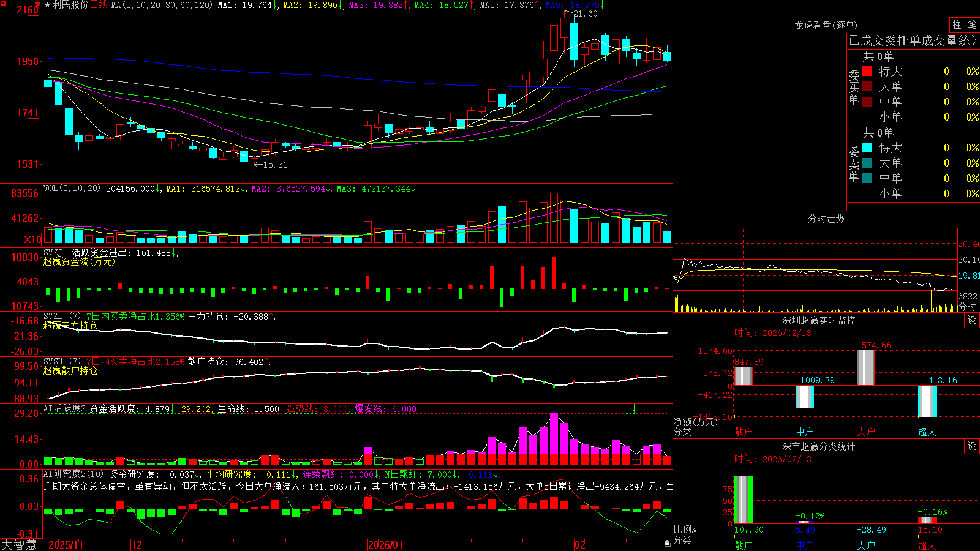Click the 已成交委托单成交量统计 header
This screenshot has height=551, width=980.
tap(914, 40)
